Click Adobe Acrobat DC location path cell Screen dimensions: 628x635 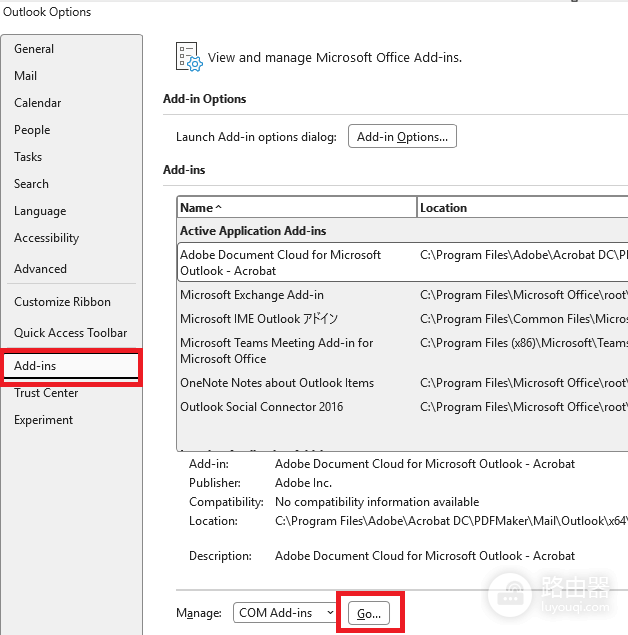click(x=524, y=255)
